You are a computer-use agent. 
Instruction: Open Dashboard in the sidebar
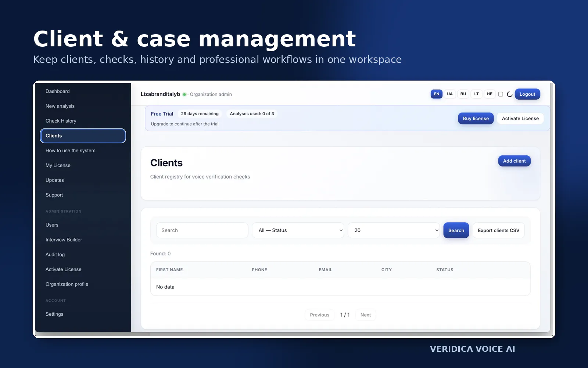coord(83,91)
